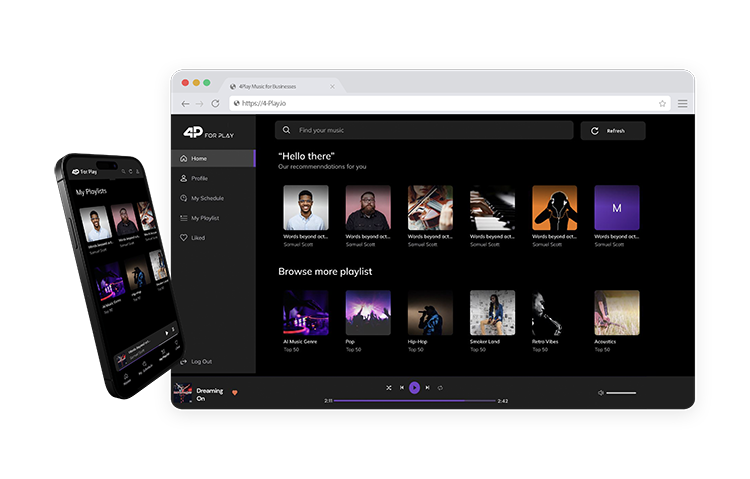
Task: Select the 4Play Music for Businesses tab
Action: click(x=281, y=86)
